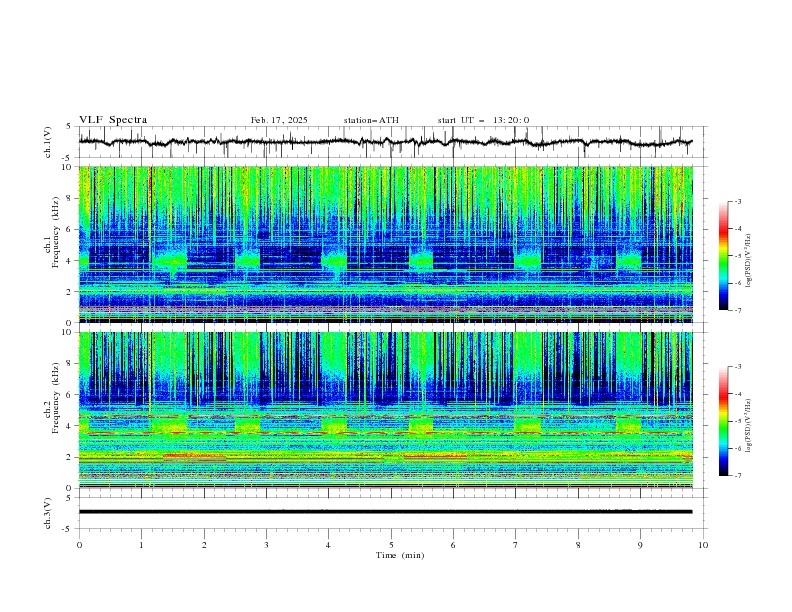
Task: Click the ch.2 PSD color scale bar
Action: click(723, 421)
